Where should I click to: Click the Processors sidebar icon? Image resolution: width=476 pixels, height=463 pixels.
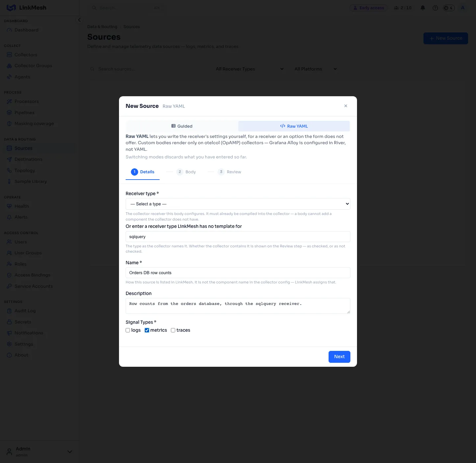tap(9, 101)
